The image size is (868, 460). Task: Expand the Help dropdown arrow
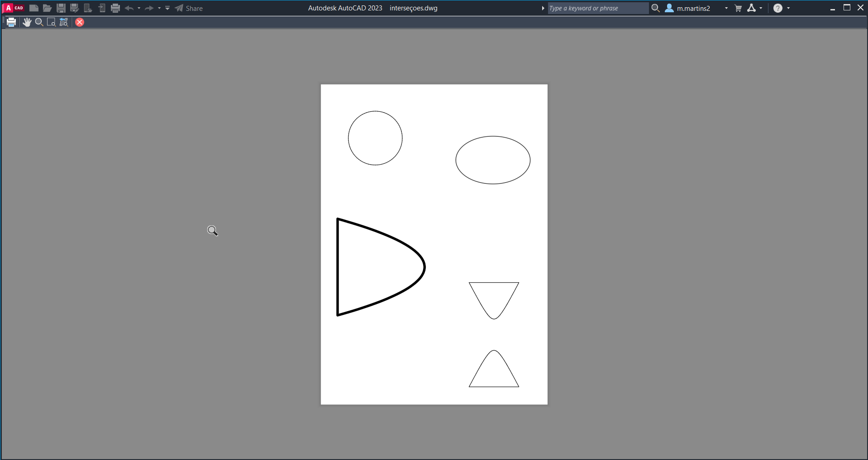pos(788,8)
